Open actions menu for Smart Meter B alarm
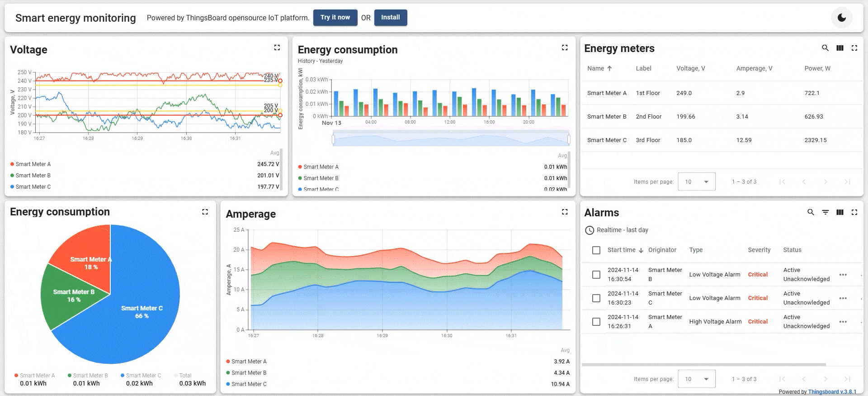 coord(843,275)
